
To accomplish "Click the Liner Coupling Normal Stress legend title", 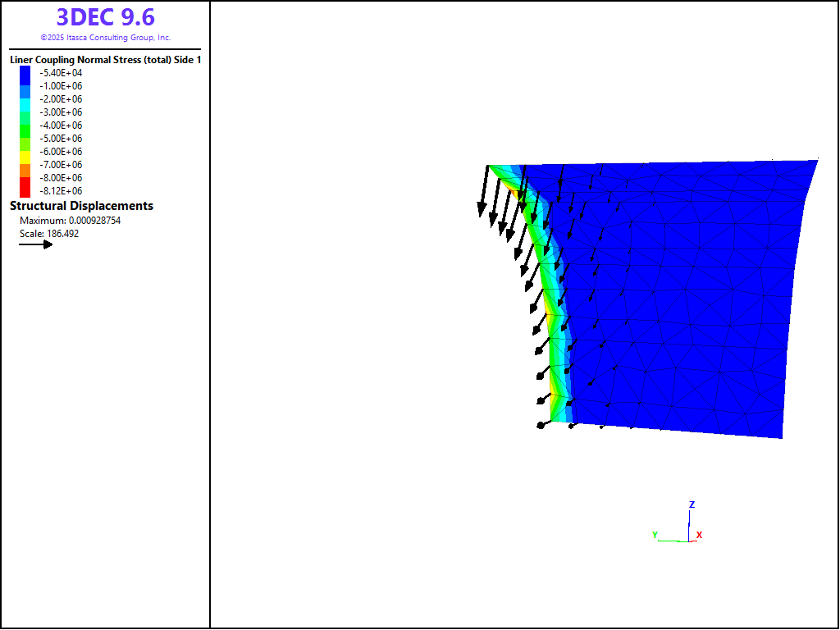I will click(105, 60).
